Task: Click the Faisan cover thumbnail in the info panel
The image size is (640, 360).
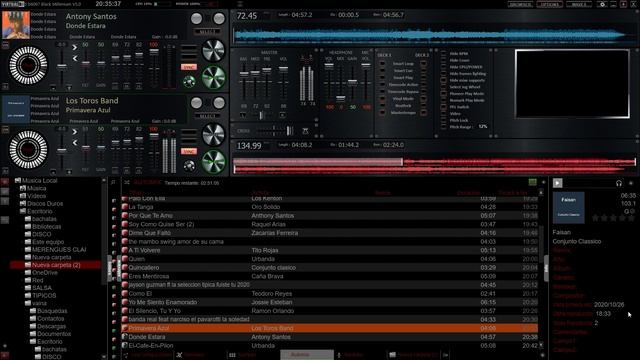Action: point(569,207)
